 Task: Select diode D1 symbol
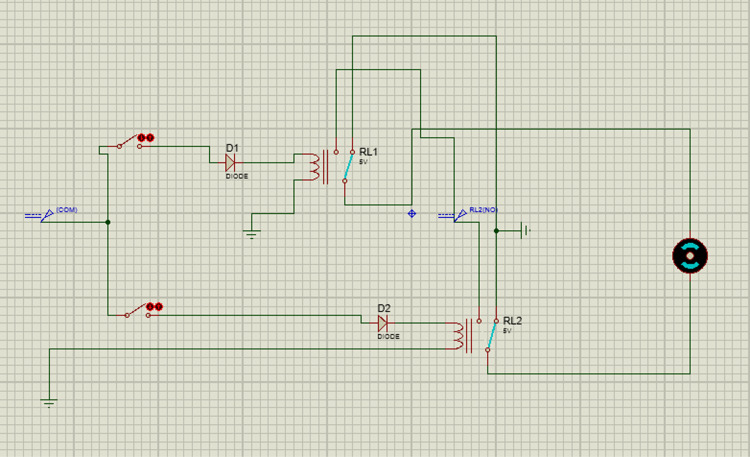230,163
